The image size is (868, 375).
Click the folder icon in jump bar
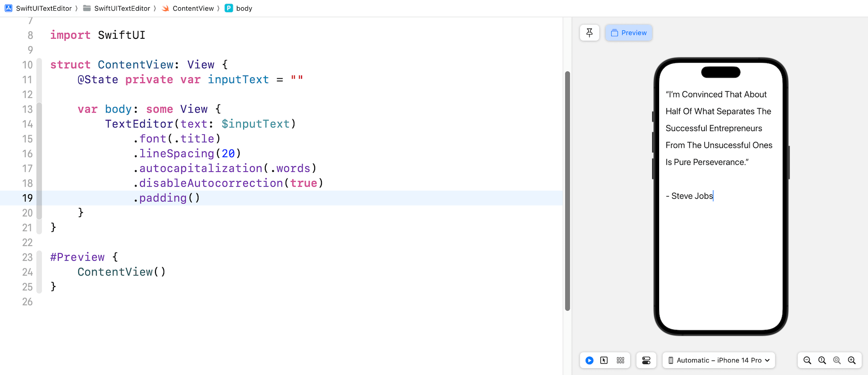pyautogui.click(x=87, y=8)
